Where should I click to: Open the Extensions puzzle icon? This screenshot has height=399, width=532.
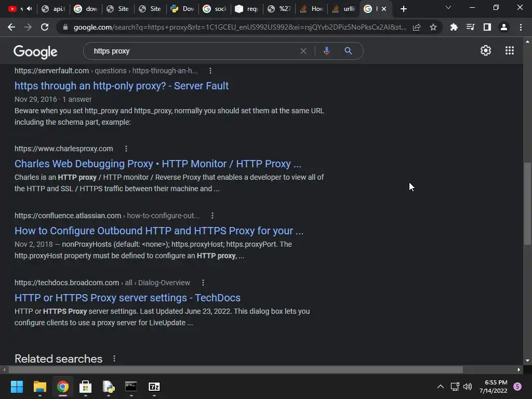(x=454, y=27)
